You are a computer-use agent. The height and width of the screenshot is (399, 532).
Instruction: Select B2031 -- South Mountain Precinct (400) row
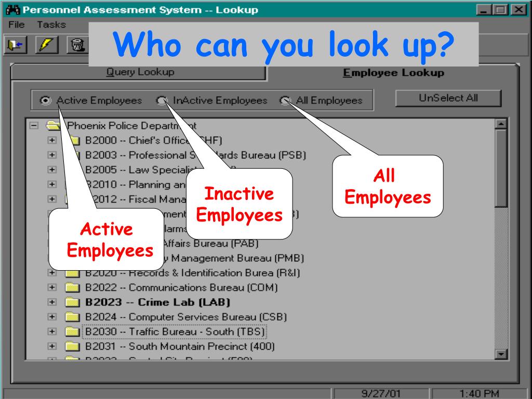[180, 347]
